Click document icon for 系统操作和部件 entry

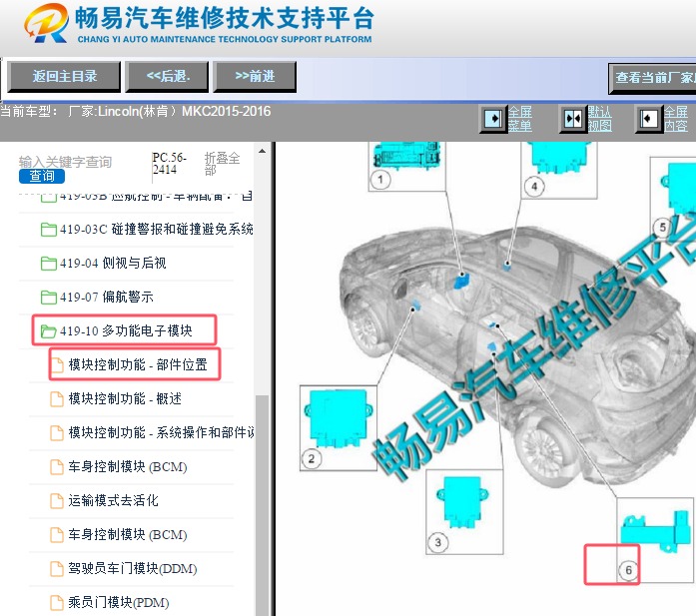pyautogui.click(x=57, y=432)
